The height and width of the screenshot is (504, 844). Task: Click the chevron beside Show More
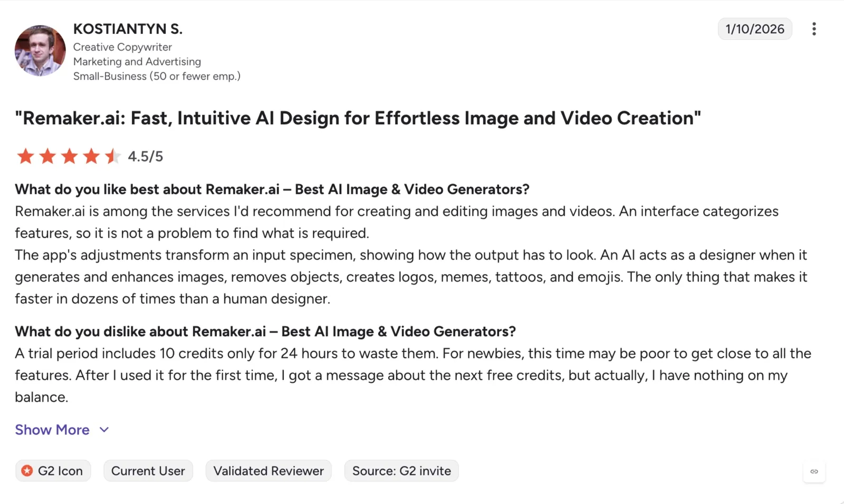tap(104, 430)
